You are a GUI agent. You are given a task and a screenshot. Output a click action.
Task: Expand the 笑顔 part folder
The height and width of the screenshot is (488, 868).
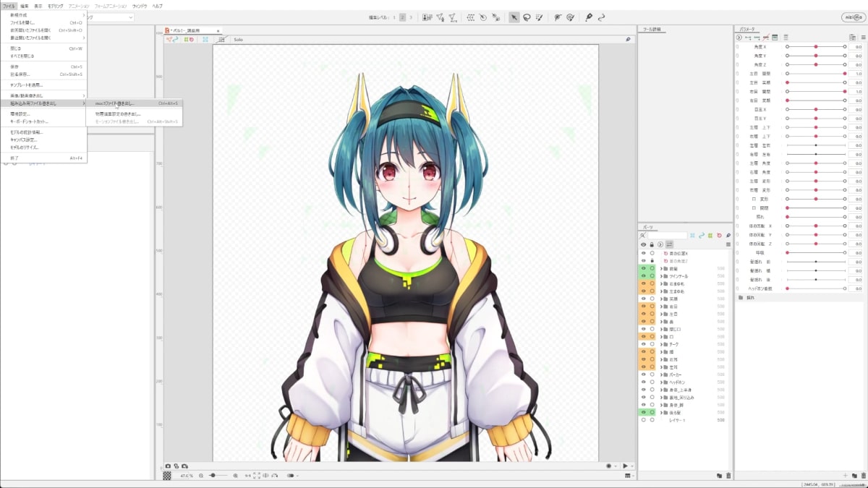tap(661, 299)
